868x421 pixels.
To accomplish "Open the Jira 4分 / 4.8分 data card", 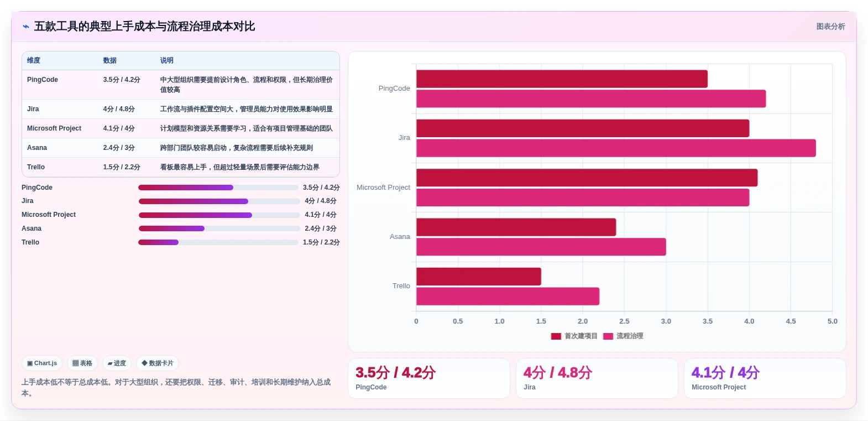I will [597, 378].
